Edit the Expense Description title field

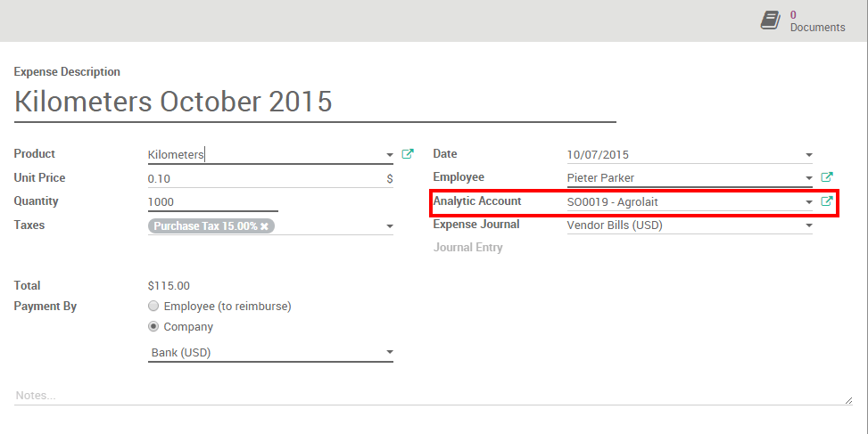[315, 102]
